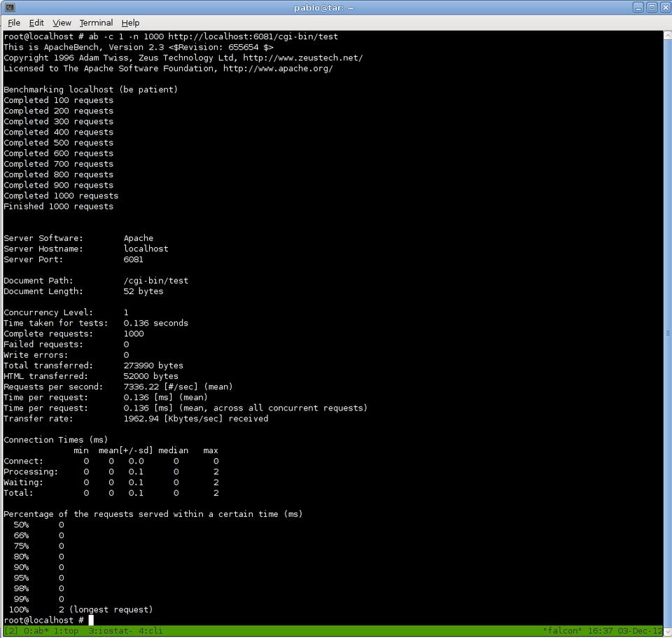The width and height of the screenshot is (672, 638).
Task: Click the "falcon" hostname in status bar
Action: pyautogui.click(x=562, y=631)
